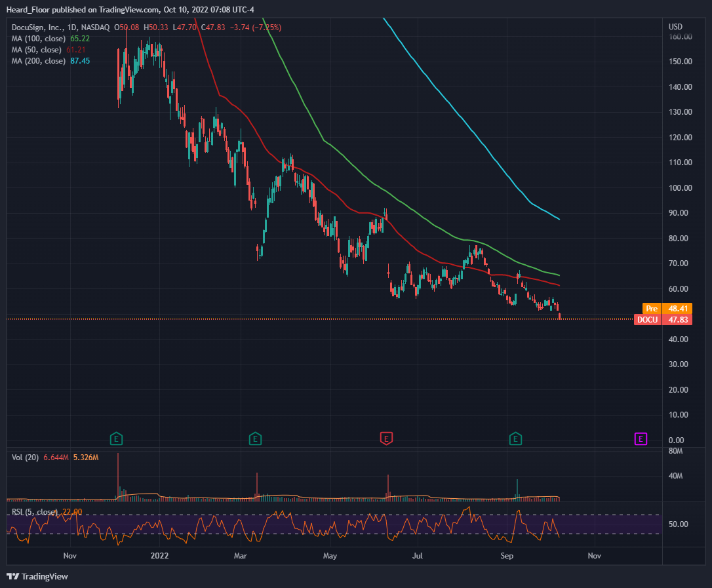Click the 100.00 price axis label
712x588 pixels.
[681, 187]
